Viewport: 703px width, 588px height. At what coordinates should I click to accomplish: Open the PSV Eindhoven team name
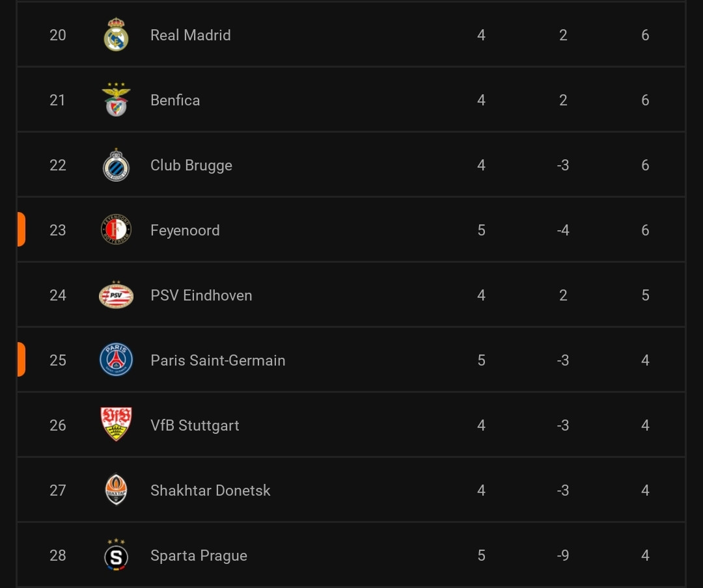tap(201, 295)
